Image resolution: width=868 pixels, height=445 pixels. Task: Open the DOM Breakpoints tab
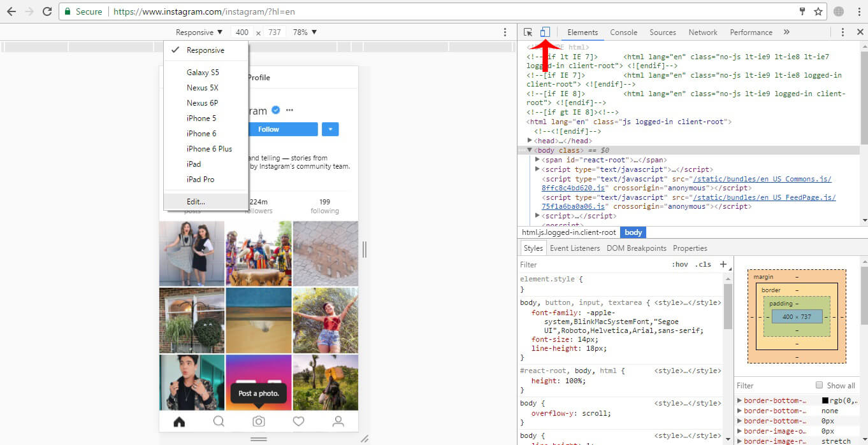click(637, 248)
